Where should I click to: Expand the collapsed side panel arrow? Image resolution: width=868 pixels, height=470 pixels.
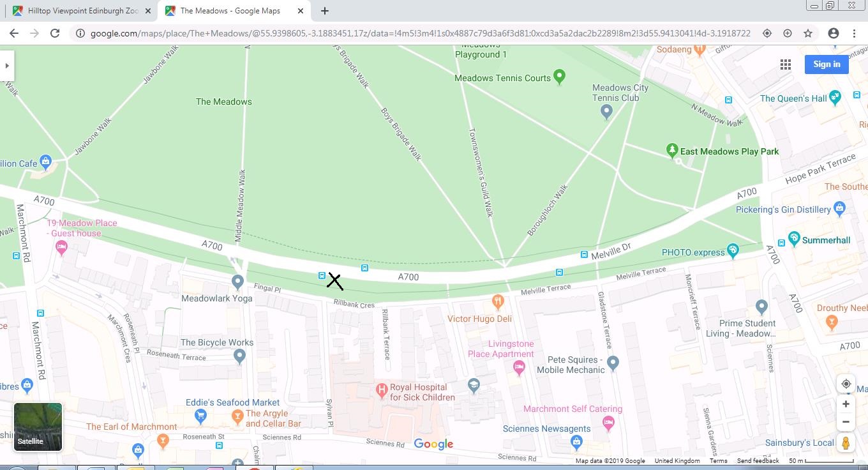click(x=7, y=66)
